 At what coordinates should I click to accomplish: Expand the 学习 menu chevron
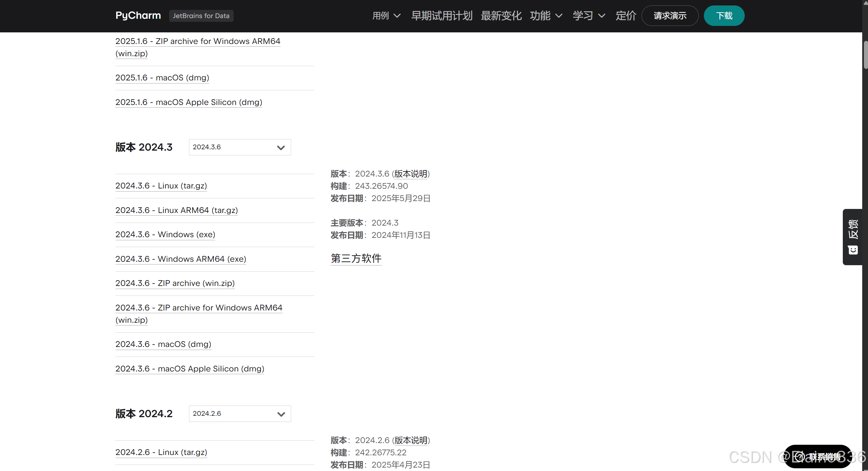pyautogui.click(x=601, y=16)
